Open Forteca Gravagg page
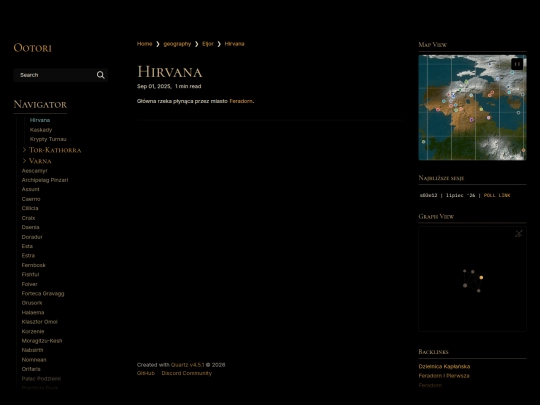 pos(43,293)
